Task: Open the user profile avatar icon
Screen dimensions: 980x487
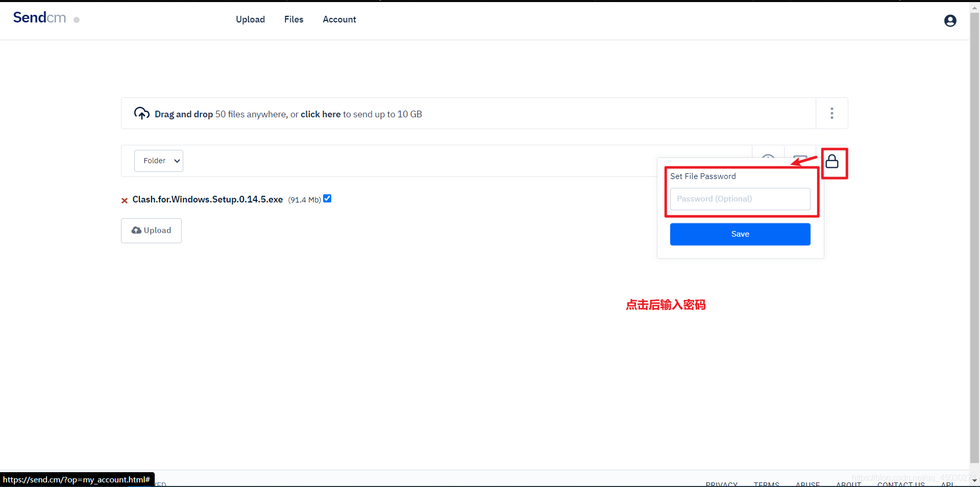Action: click(950, 20)
